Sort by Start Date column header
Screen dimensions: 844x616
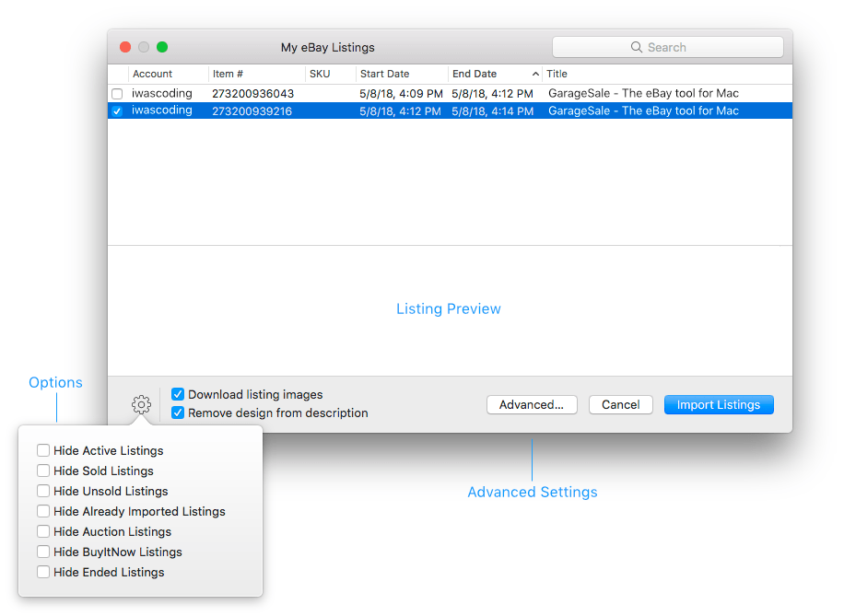click(385, 74)
